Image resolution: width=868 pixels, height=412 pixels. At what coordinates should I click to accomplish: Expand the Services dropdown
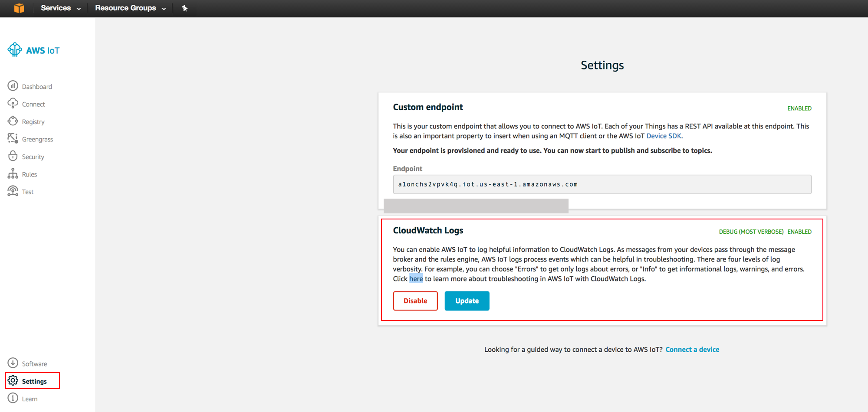(59, 8)
